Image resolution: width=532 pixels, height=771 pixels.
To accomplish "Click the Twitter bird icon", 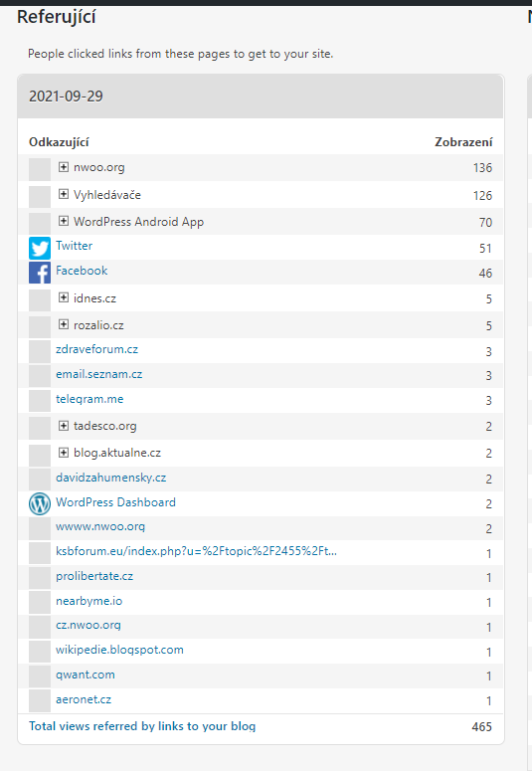I will 40,248.
